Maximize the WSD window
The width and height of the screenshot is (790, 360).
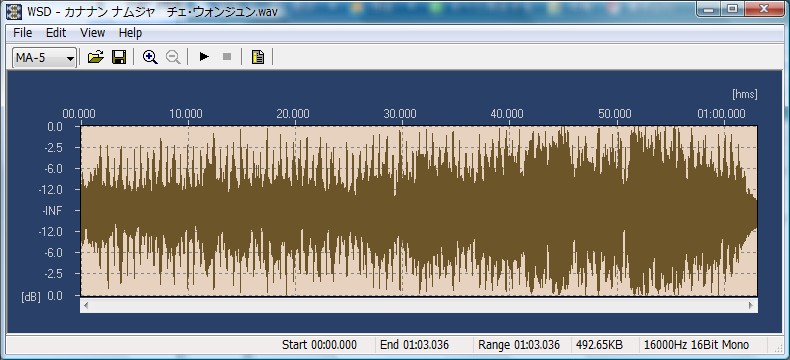(733, 9)
